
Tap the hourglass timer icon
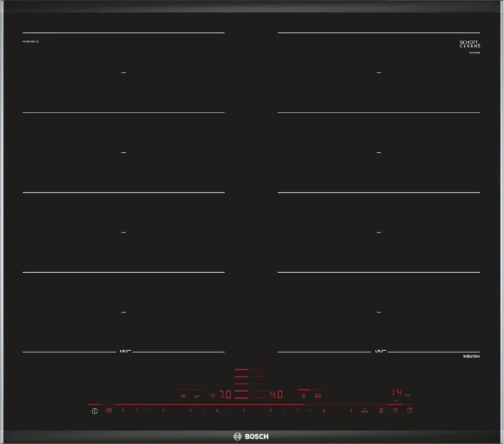[x=381, y=411]
